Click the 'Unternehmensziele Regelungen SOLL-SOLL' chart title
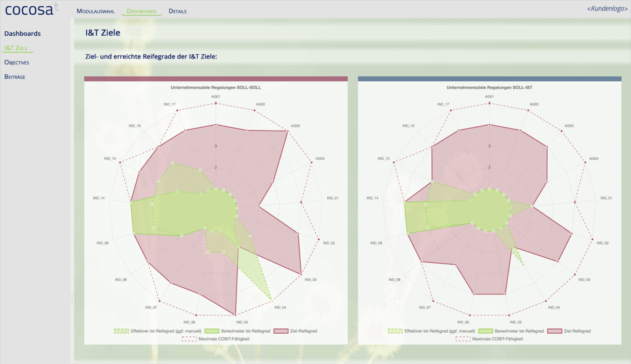The width and height of the screenshot is (631, 364). click(216, 87)
